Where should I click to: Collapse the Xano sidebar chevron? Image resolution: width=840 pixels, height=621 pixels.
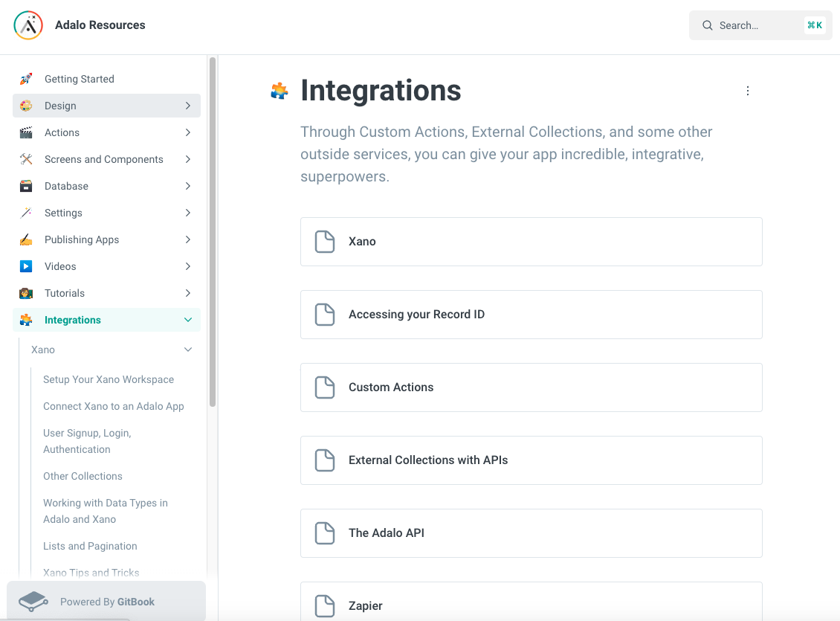[188, 350]
